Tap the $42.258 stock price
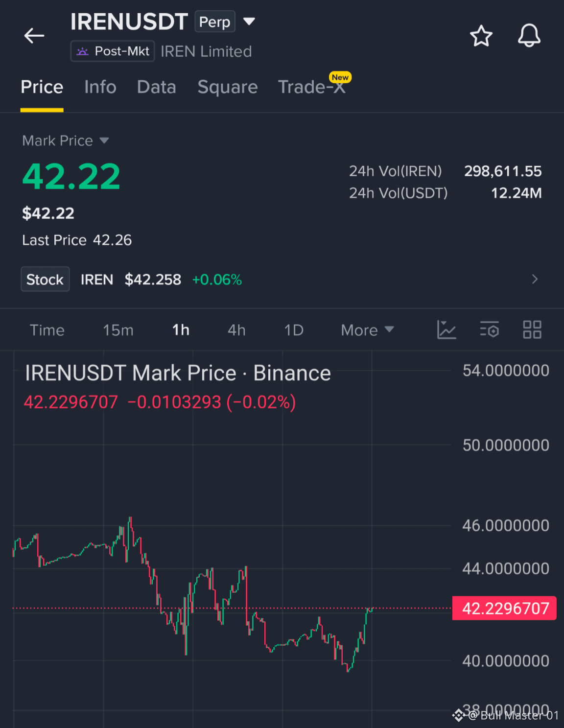This screenshot has height=728, width=564. (x=153, y=280)
